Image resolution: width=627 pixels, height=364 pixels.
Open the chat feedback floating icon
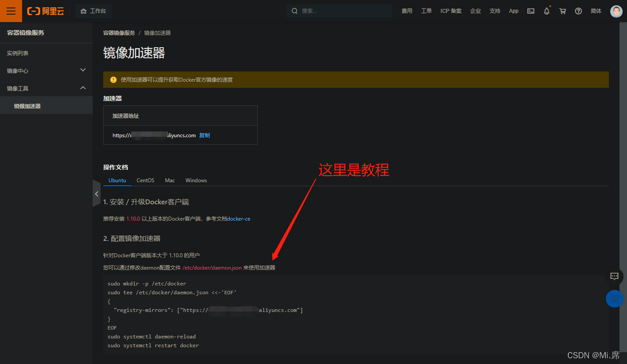click(x=614, y=276)
